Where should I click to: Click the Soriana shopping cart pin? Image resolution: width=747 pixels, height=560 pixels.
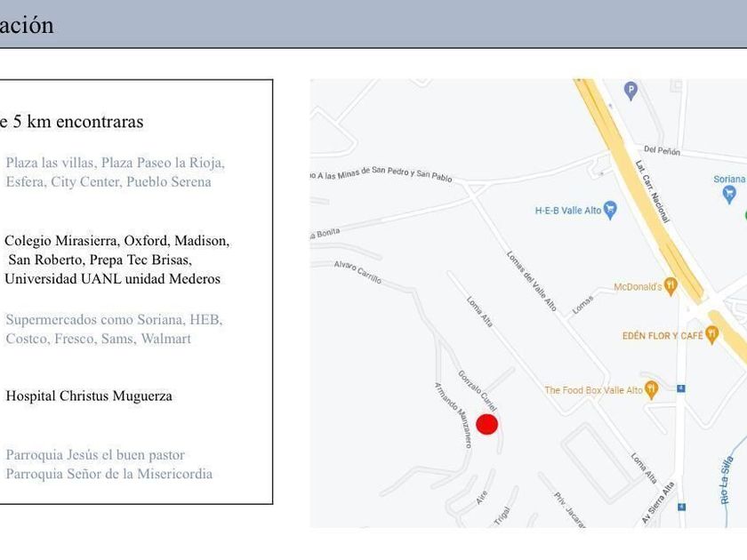[729, 195]
